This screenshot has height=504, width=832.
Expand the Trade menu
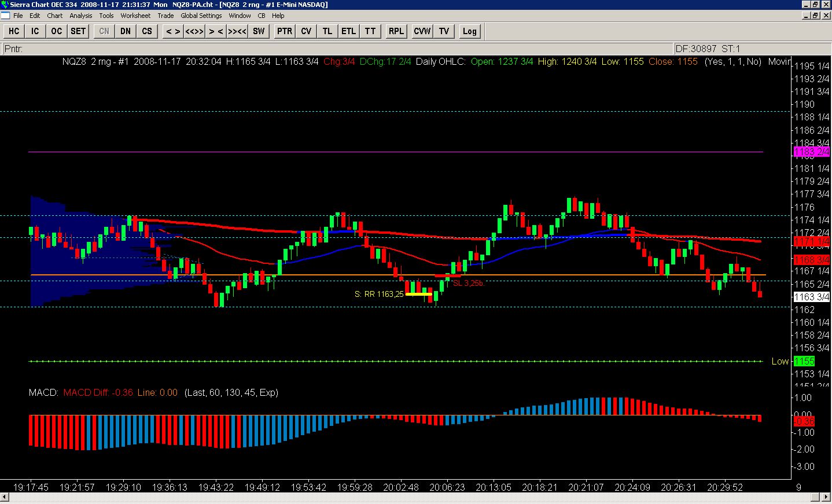(165, 16)
